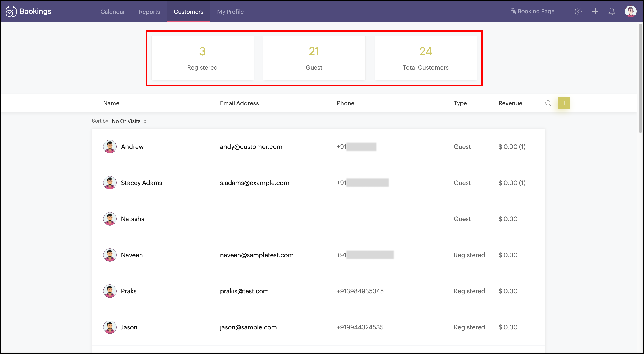
Task: Open notifications bell icon
Action: 611,12
